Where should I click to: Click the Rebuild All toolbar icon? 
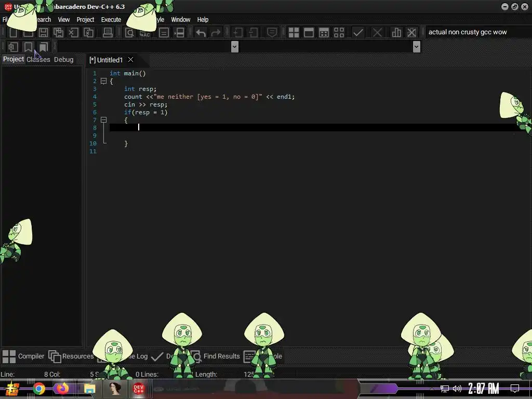(339, 33)
